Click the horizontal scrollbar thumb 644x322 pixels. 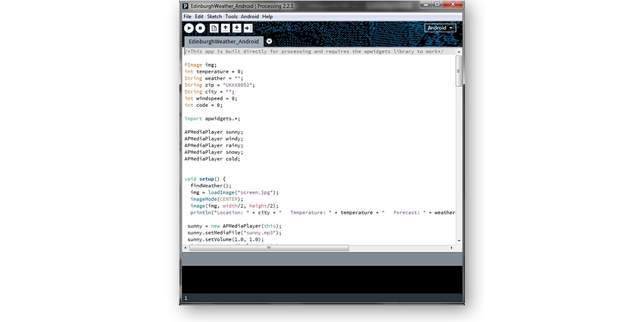pos(269,248)
